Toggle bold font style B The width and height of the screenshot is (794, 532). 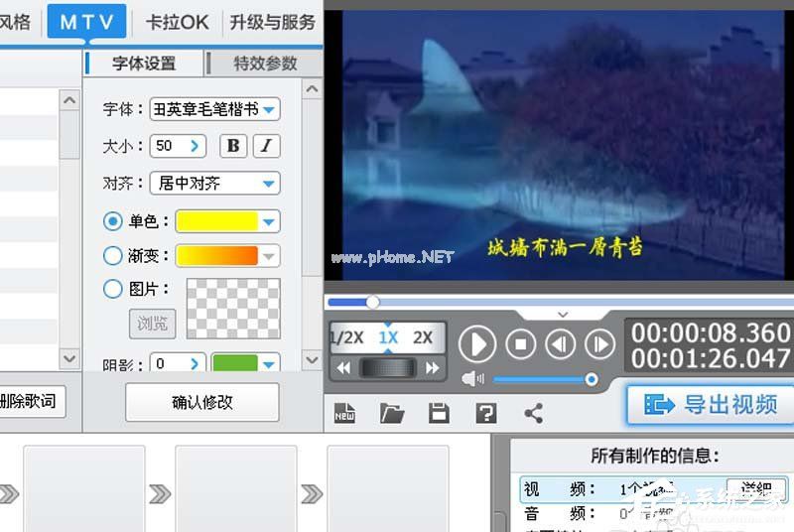233,146
